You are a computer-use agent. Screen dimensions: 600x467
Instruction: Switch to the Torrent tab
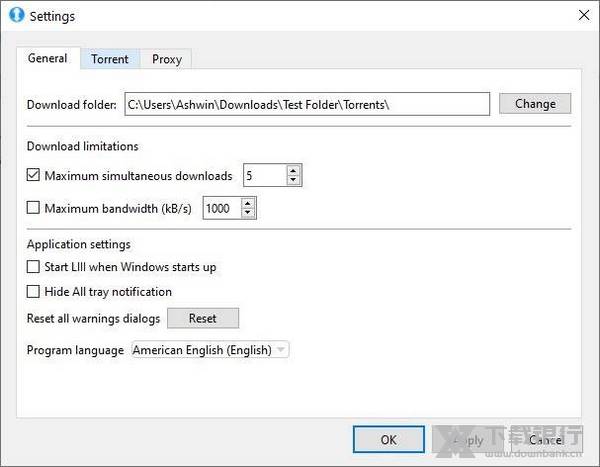(110, 59)
